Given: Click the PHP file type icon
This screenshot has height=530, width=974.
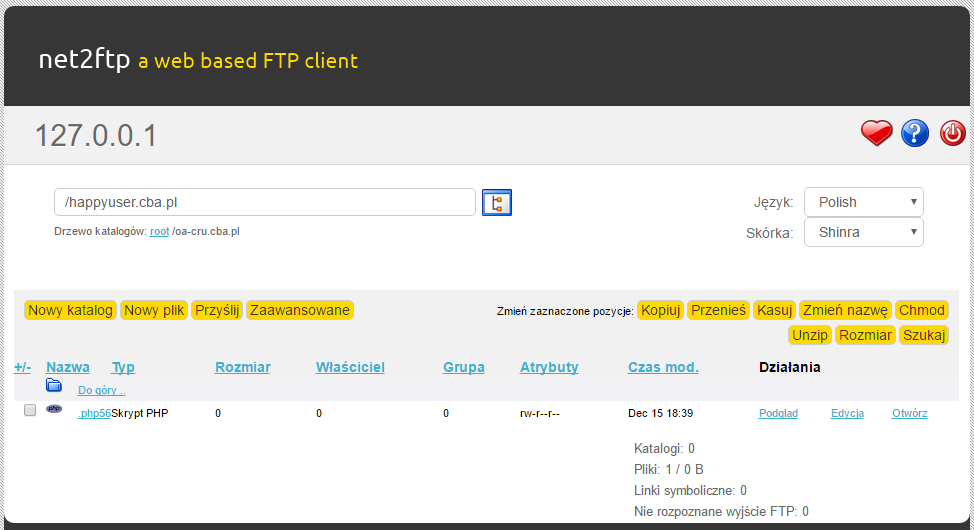Looking at the screenshot, I should point(54,409).
